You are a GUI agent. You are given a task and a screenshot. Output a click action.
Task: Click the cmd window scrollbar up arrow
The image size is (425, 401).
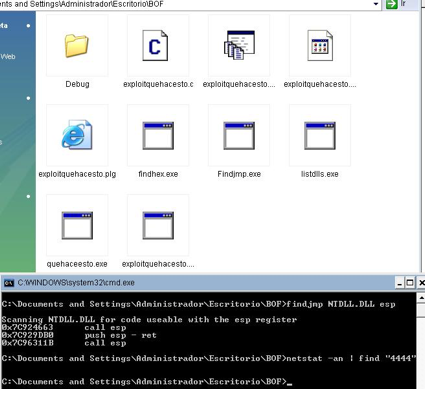pyautogui.click(x=421, y=298)
